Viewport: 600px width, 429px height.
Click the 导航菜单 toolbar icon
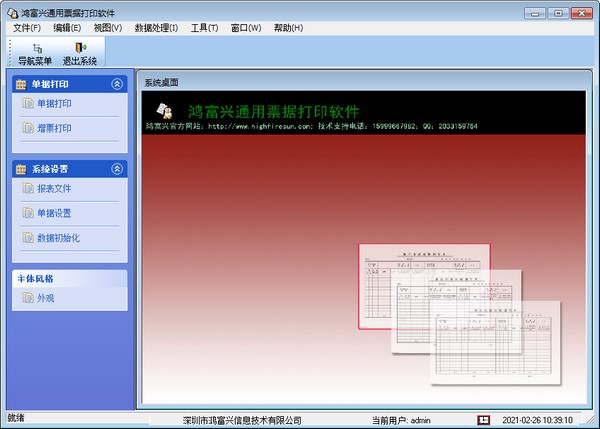37,49
